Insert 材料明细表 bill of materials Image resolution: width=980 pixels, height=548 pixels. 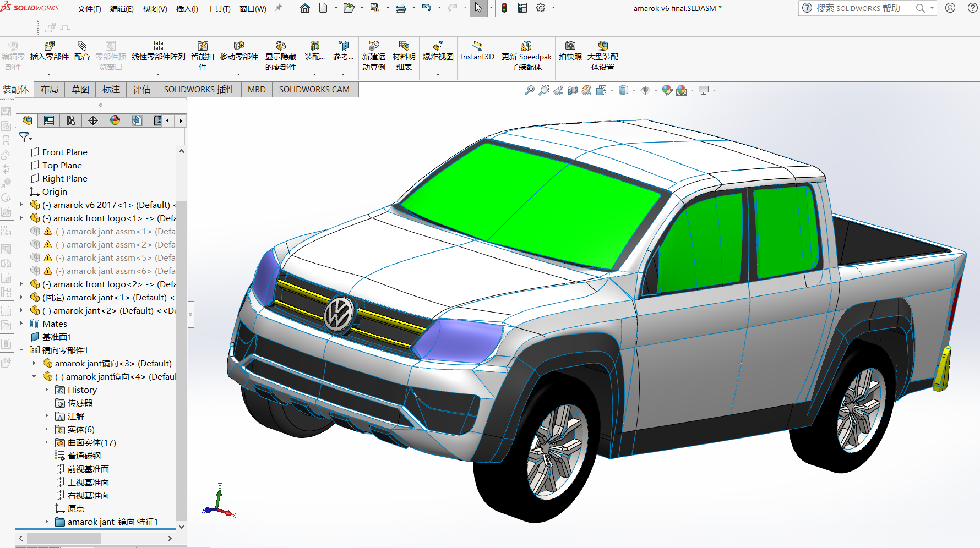click(x=404, y=56)
